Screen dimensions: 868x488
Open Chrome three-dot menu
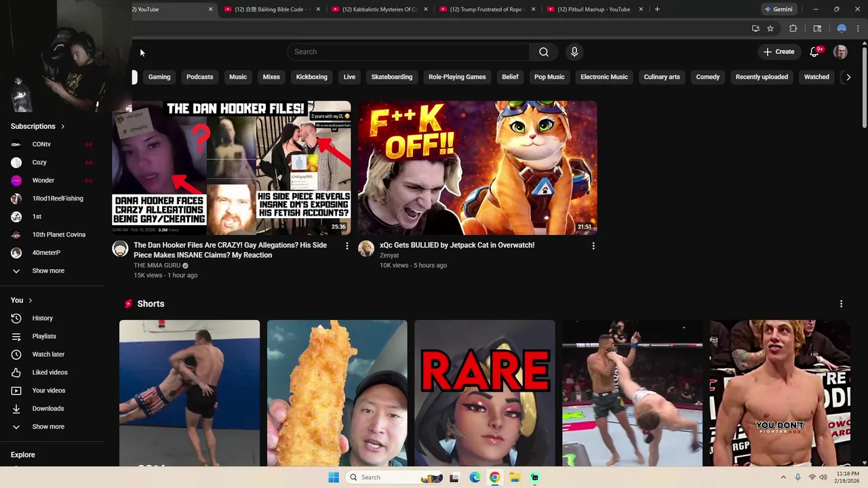click(858, 28)
